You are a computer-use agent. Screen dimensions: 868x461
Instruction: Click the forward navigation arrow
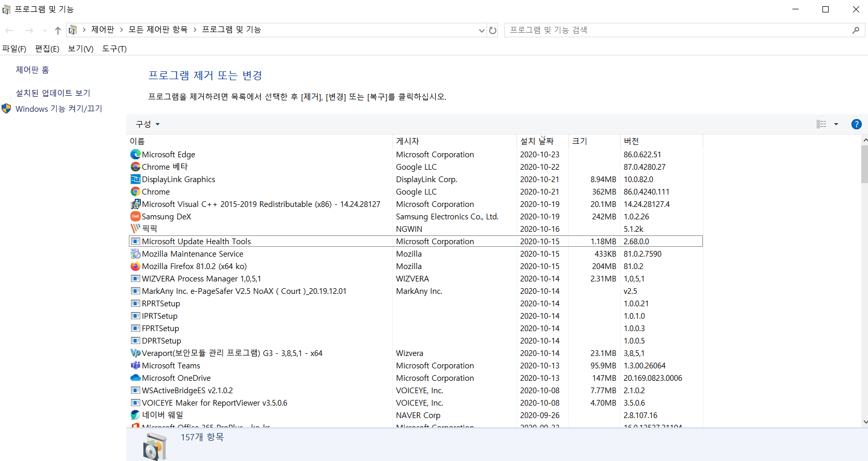point(29,30)
